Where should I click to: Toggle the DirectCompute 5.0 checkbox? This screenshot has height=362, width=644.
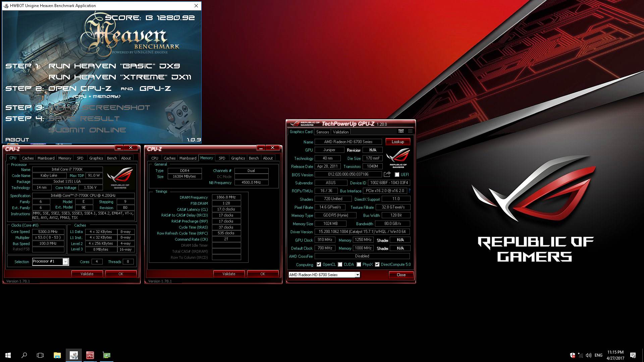click(377, 264)
